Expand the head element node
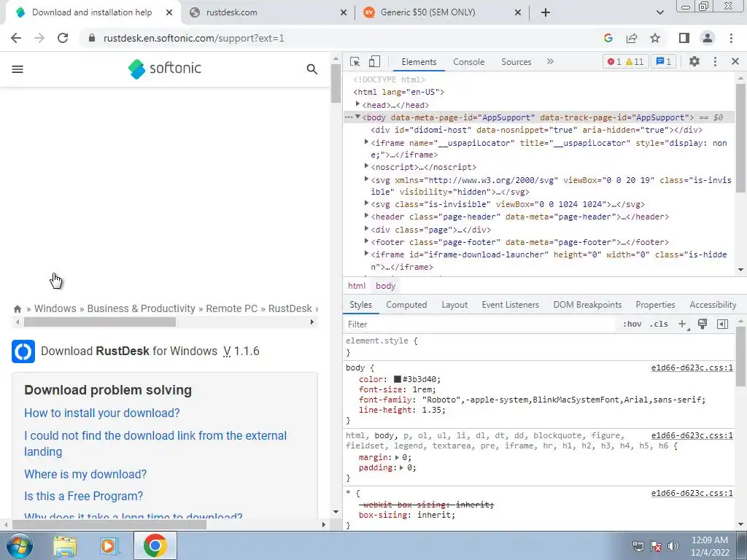 [x=357, y=104]
